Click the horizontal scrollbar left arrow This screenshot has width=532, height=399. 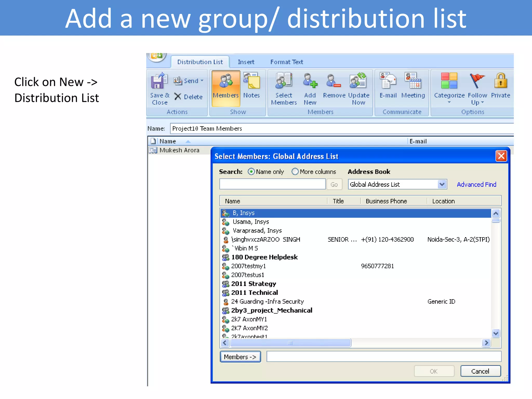[225, 343]
